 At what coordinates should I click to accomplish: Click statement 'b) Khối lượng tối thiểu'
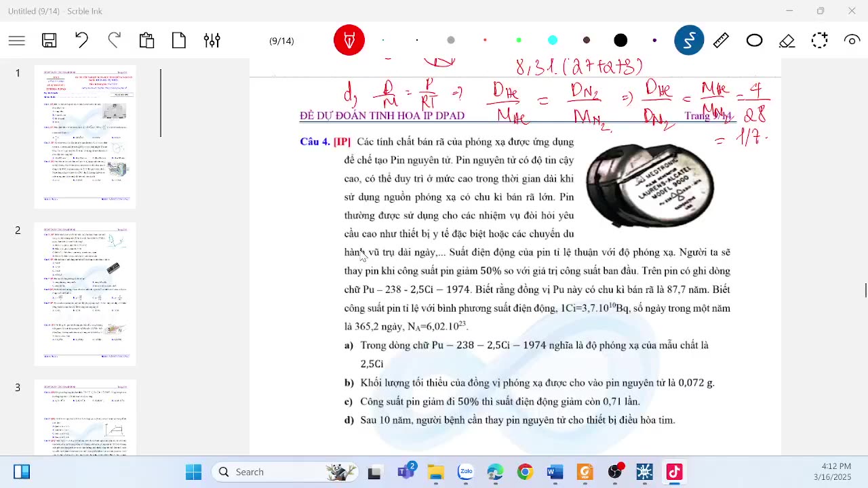[x=530, y=383]
